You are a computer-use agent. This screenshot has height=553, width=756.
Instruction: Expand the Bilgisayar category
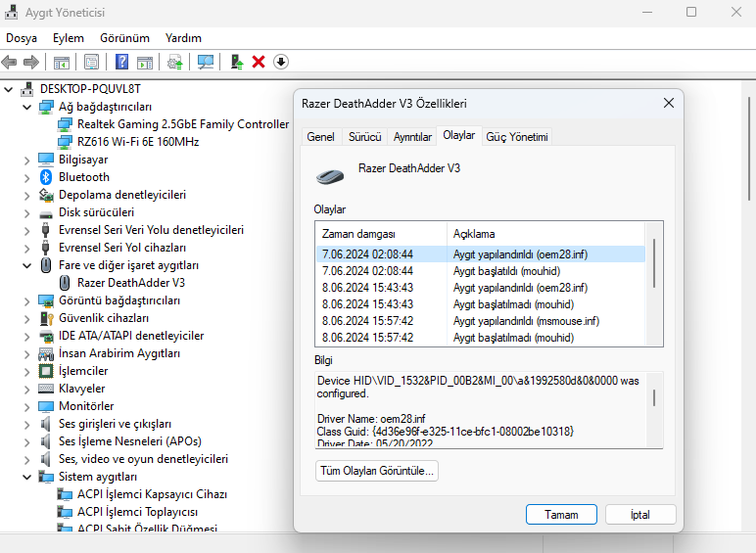pyautogui.click(x=27, y=160)
